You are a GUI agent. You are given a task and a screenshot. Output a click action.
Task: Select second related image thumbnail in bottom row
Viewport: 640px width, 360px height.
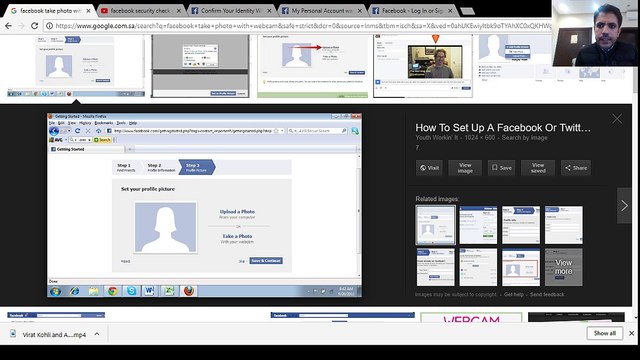click(478, 267)
